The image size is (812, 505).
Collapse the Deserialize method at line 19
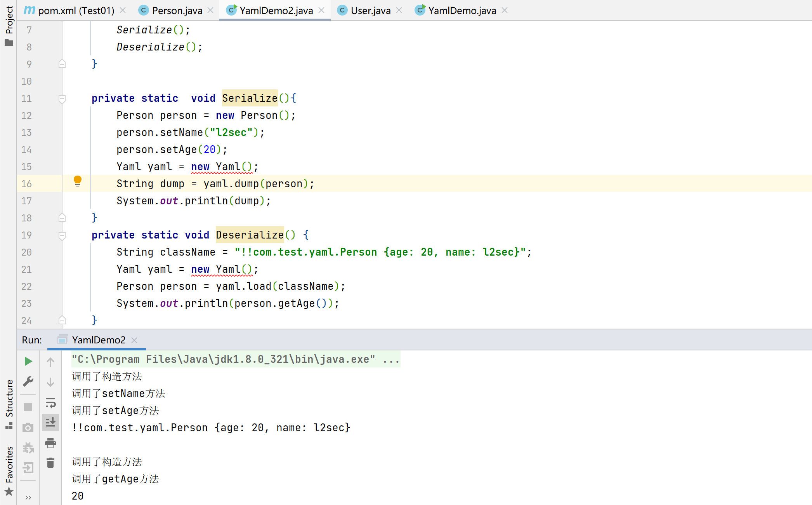tap(62, 235)
